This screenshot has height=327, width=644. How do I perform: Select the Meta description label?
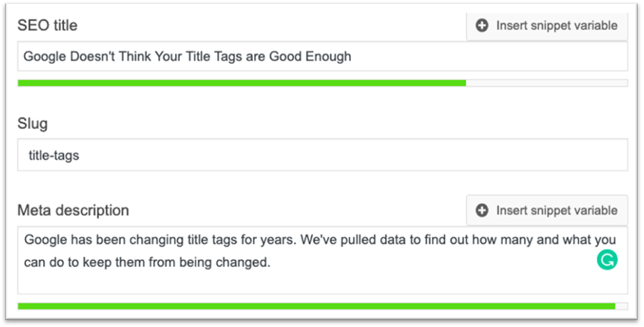coord(73,210)
